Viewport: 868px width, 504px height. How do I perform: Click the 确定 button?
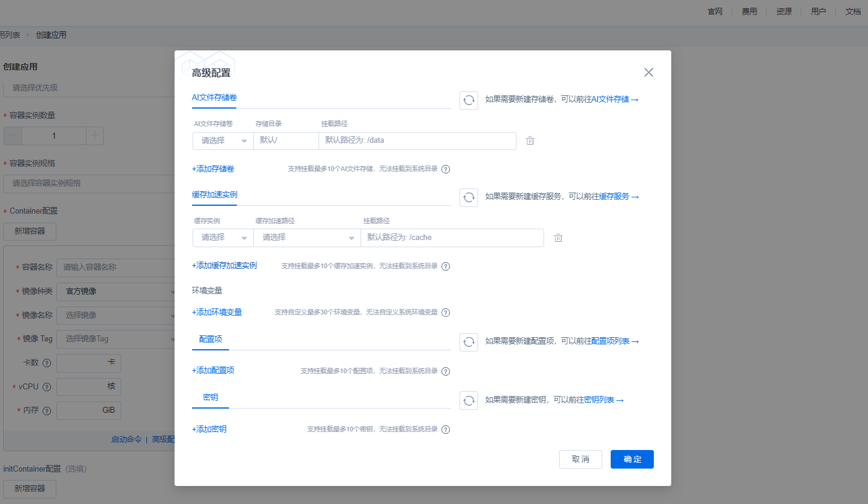(x=632, y=459)
